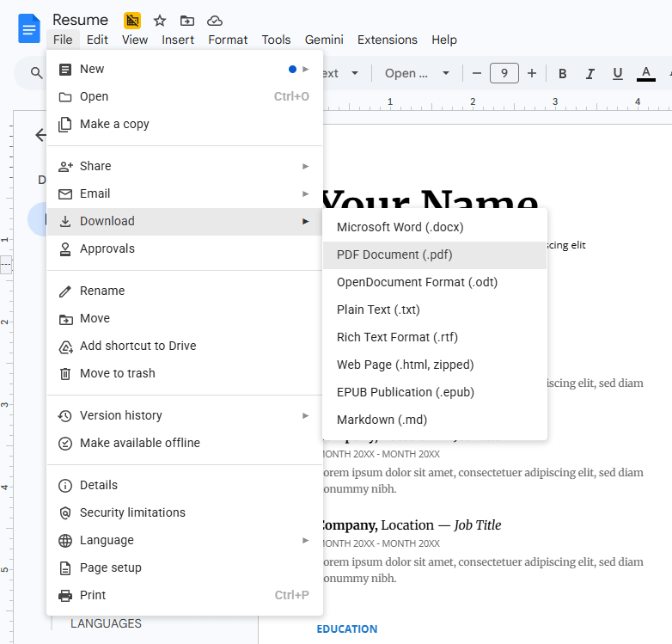
Task: Open the font family dropdown
Action: (417, 73)
